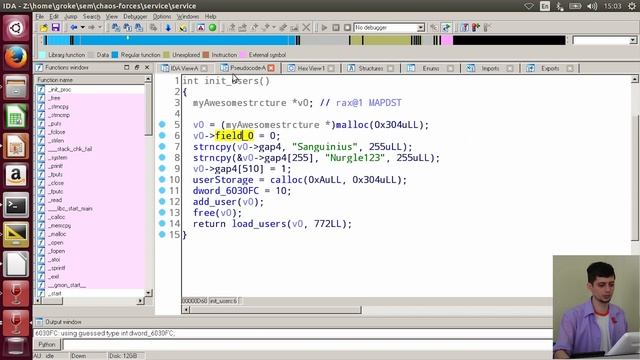Click the Regular function legend color swatch

pos(115,55)
